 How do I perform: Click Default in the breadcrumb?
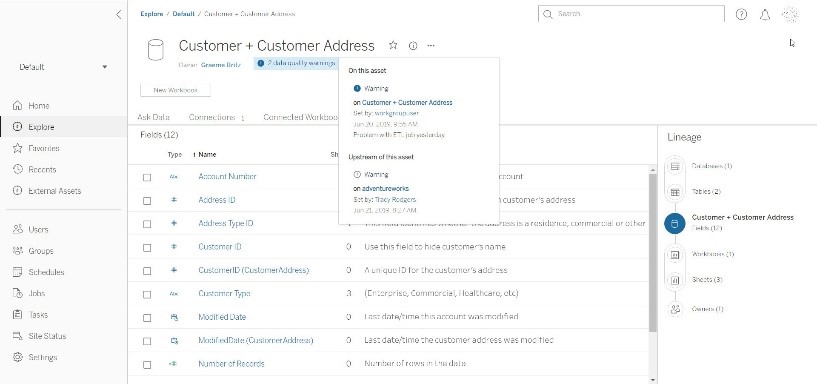click(183, 14)
